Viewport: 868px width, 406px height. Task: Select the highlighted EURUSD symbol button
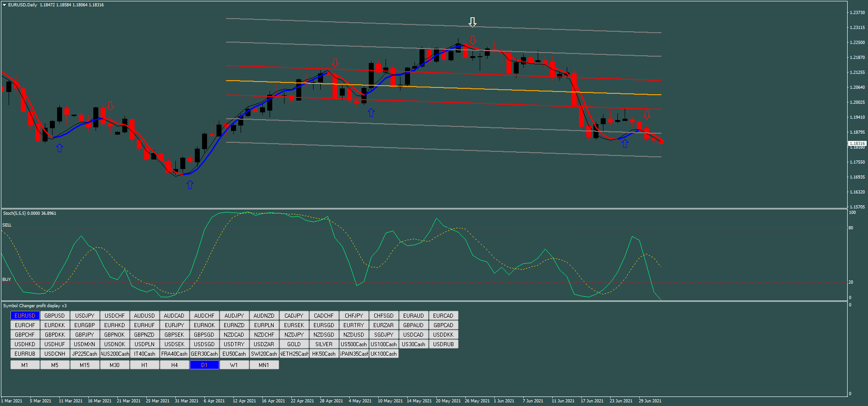pos(25,315)
